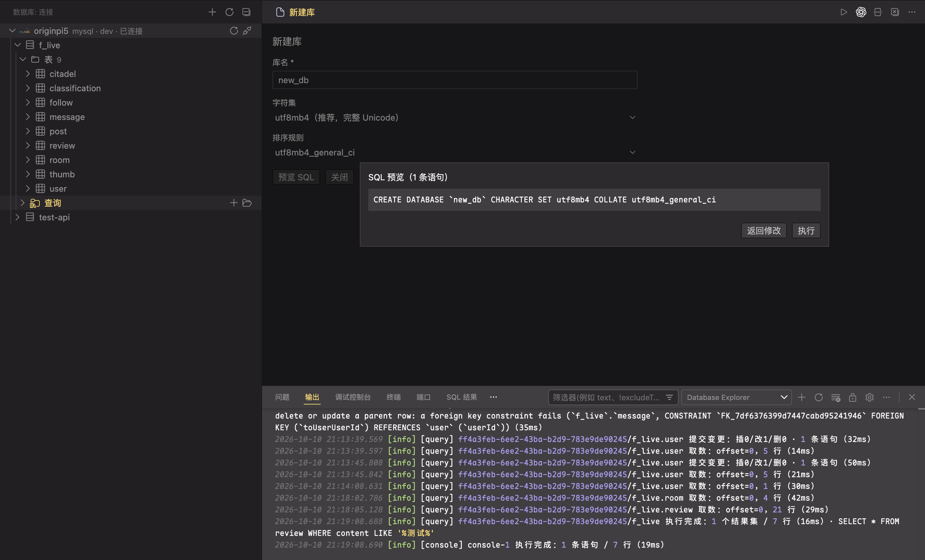Add new output panel with plus icon
The height and width of the screenshot is (560, 925).
pyautogui.click(x=801, y=397)
